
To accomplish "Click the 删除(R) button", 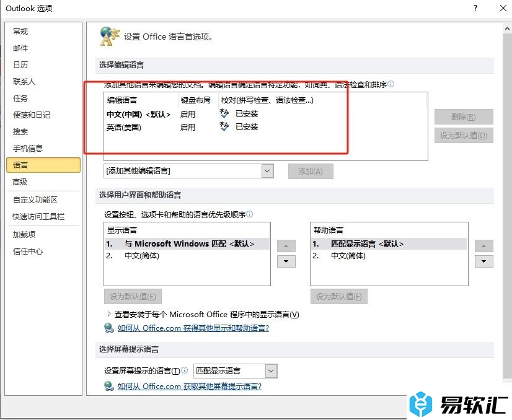I will click(x=464, y=117).
